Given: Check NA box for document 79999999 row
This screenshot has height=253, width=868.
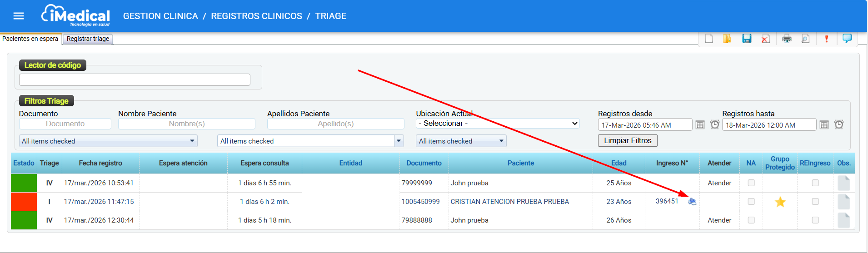Looking at the screenshot, I should [x=751, y=183].
